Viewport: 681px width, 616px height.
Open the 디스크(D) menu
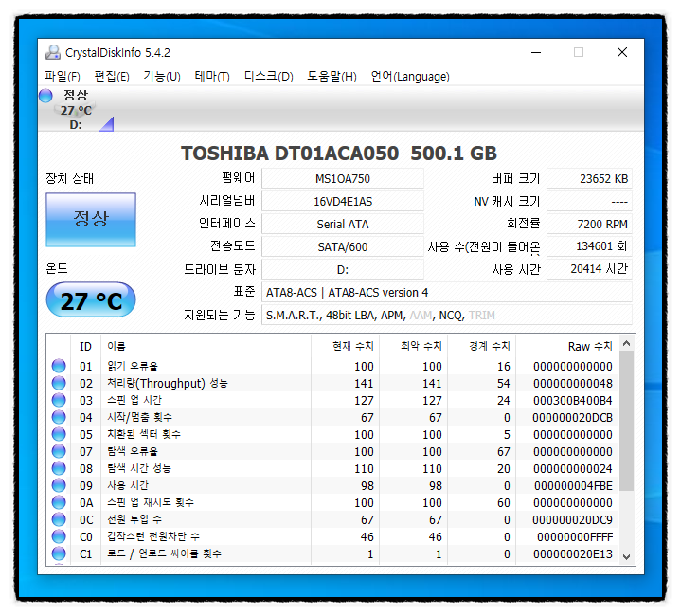pyautogui.click(x=268, y=77)
